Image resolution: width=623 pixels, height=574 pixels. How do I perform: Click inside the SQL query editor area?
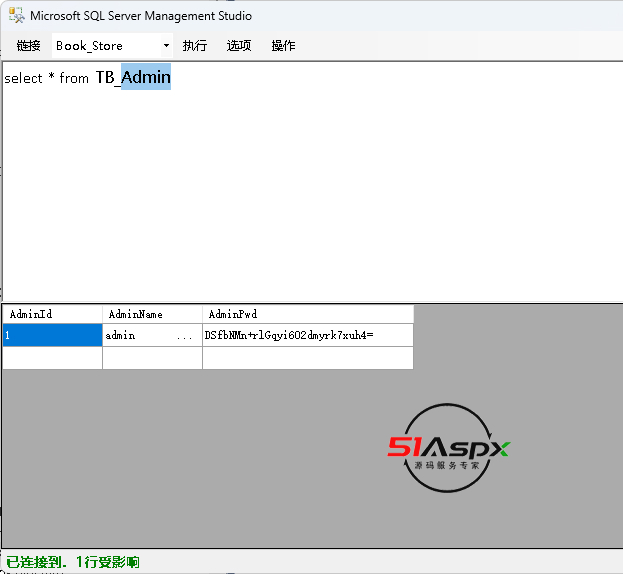(x=313, y=181)
